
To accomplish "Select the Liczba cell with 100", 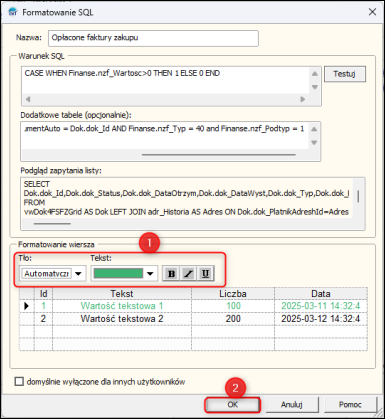I will (233, 306).
